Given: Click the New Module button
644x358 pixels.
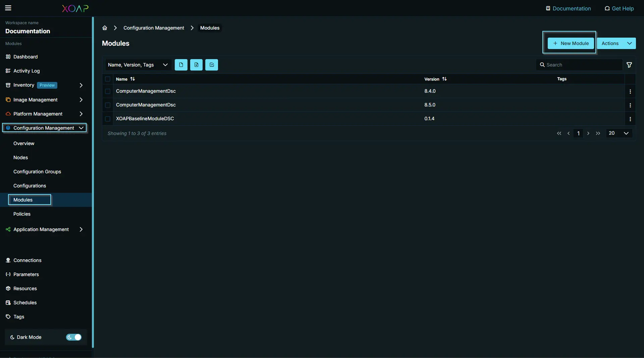Looking at the screenshot, I should point(571,43).
